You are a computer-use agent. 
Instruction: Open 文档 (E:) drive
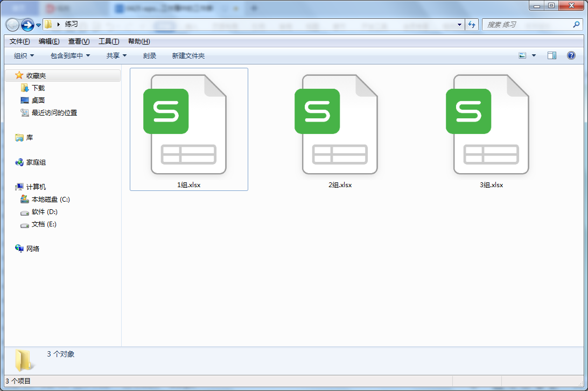[44, 224]
